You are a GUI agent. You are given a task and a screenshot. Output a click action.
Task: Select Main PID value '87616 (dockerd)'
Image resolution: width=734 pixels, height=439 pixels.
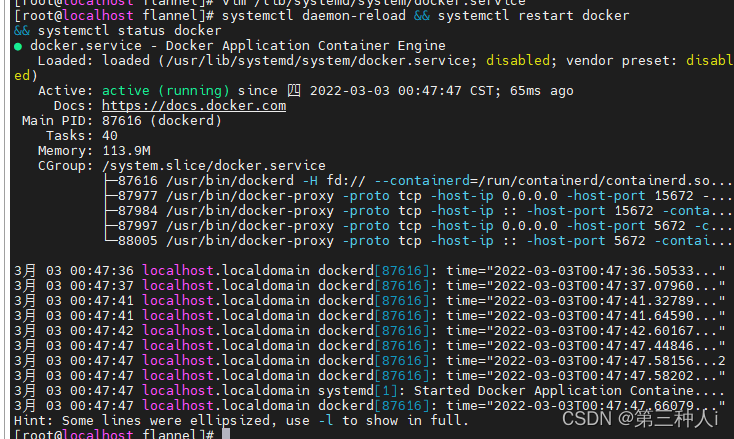point(162,121)
